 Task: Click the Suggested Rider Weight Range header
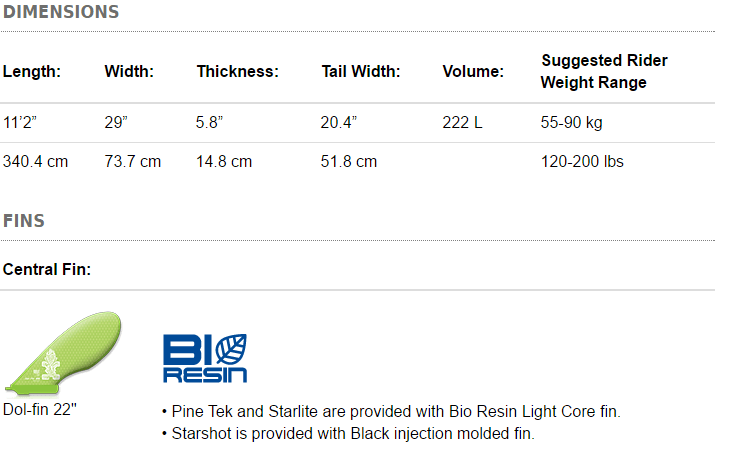click(604, 71)
